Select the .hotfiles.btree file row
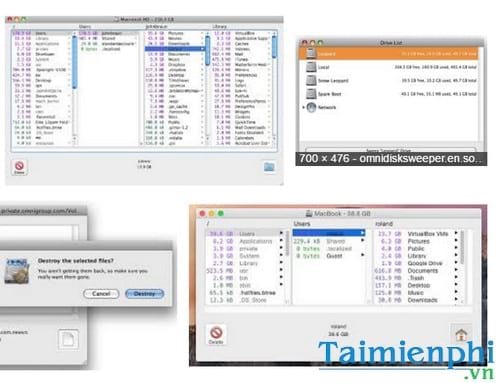The height and width of the screenshot is (383, 500). coord(245,293)
